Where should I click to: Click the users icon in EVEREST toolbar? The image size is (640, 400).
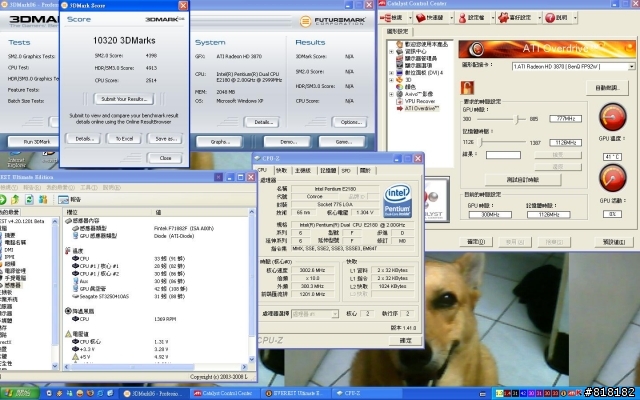click(x=43, y=199)
